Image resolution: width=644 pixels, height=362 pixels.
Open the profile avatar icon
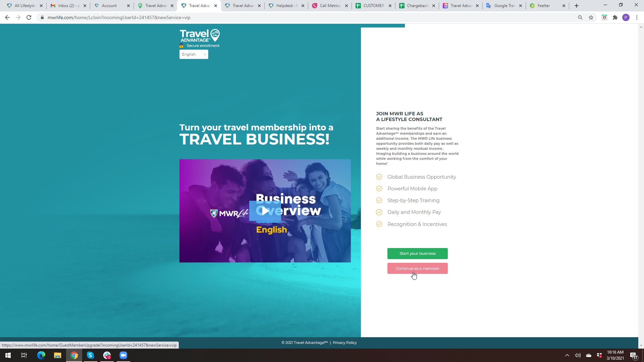(x=626, y=17)
